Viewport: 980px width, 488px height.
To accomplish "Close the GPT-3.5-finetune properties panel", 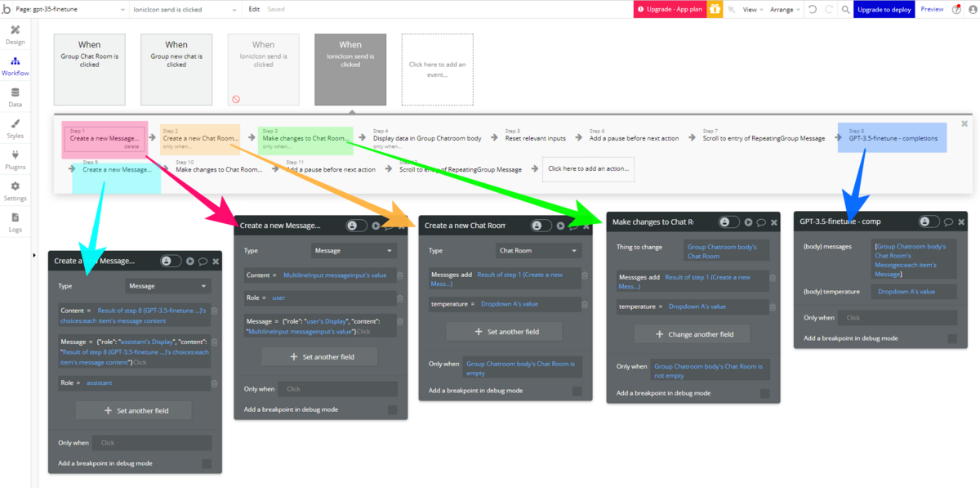I will coord(961,222).
